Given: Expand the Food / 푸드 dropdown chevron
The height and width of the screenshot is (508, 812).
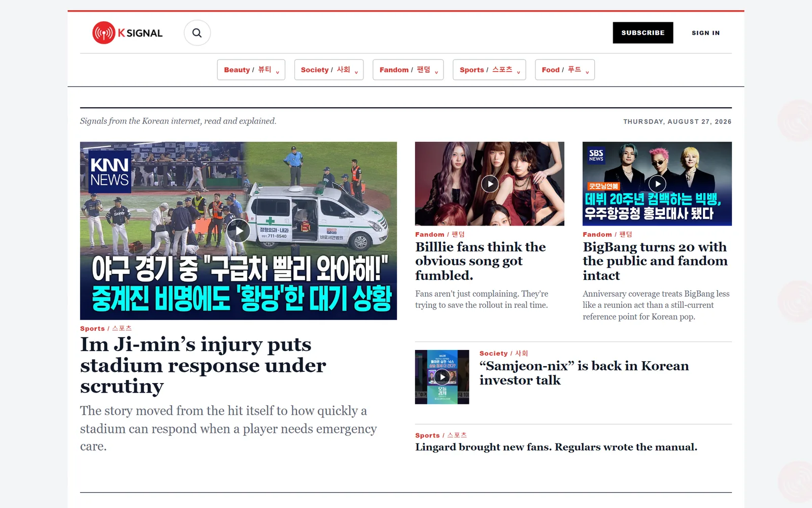Looking at the screenshot, I should (x=587, y=72).
